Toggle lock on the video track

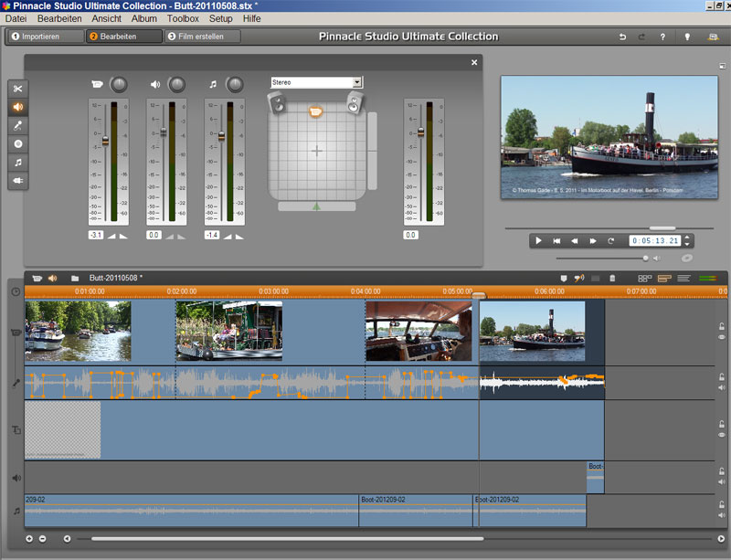721,326
